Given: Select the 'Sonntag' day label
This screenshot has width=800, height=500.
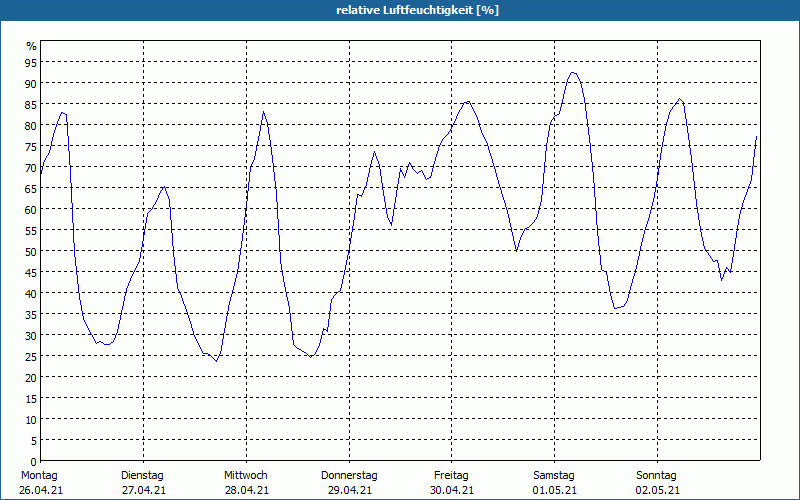Looking at the screenshot, I should click(x=657, y=475).
